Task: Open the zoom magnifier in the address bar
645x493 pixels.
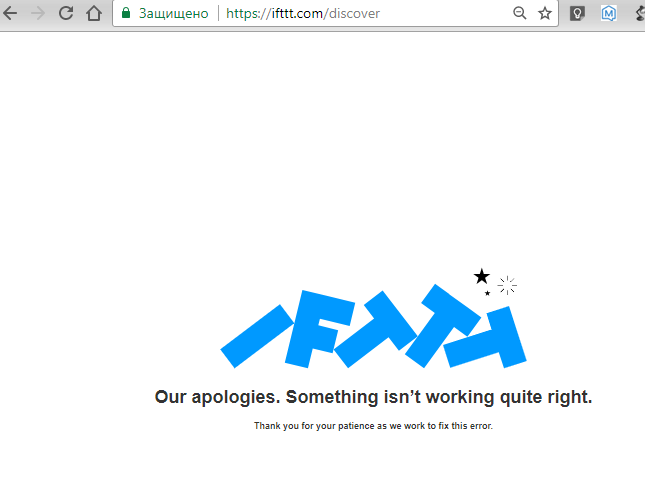Action: (x=520, y=13)
